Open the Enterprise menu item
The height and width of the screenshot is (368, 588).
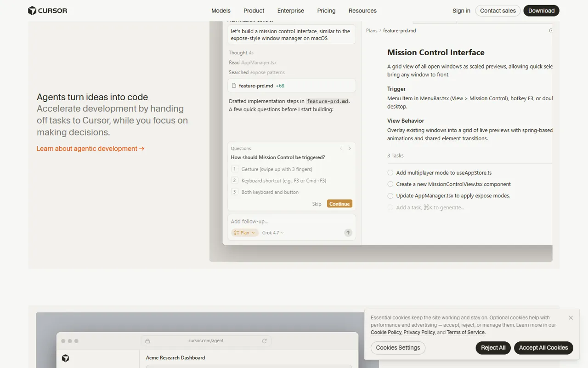291,11
